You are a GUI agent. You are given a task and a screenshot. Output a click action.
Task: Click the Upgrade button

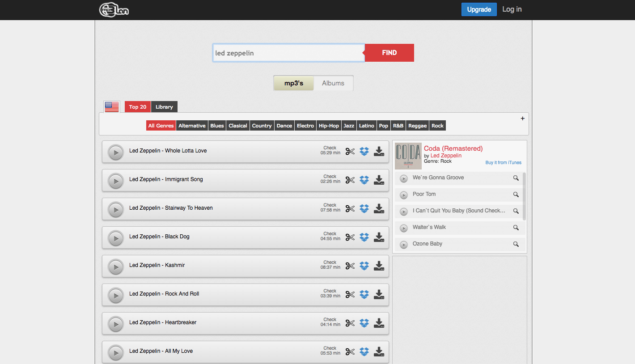point(479,9)
